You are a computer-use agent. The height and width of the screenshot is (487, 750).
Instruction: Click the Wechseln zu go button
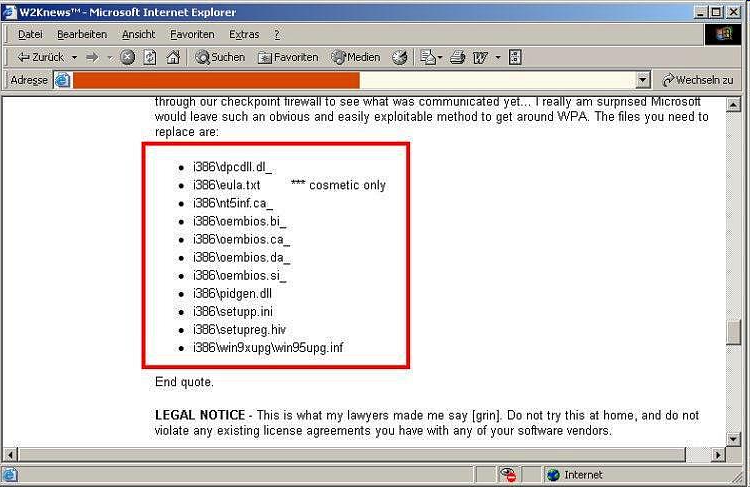[x=697, y=80]
